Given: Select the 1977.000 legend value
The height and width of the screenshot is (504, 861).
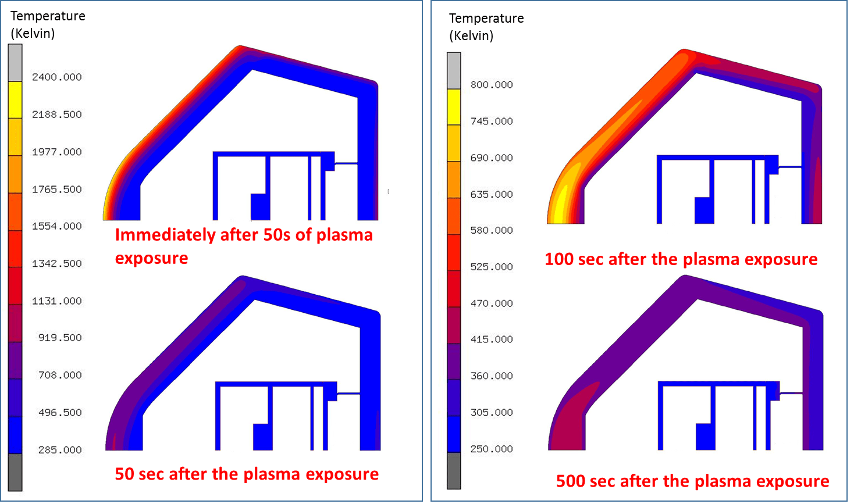Looking at the screenshot, I should click(56, 152).
